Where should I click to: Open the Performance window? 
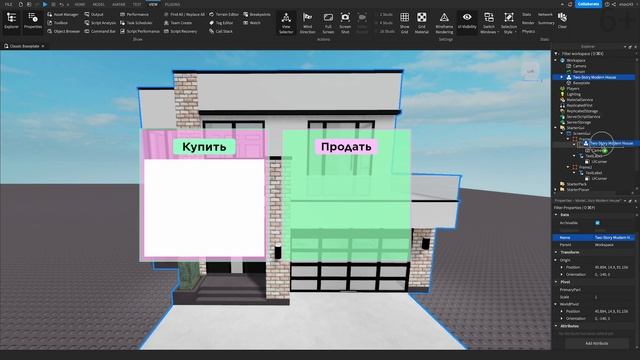pos(134,14)
